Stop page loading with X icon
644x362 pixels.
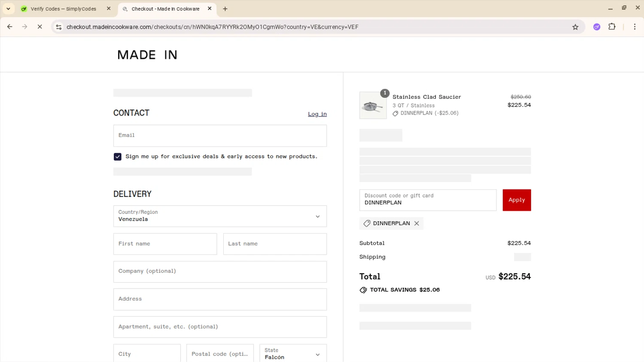pyautogui.click(x=39, y=27)
